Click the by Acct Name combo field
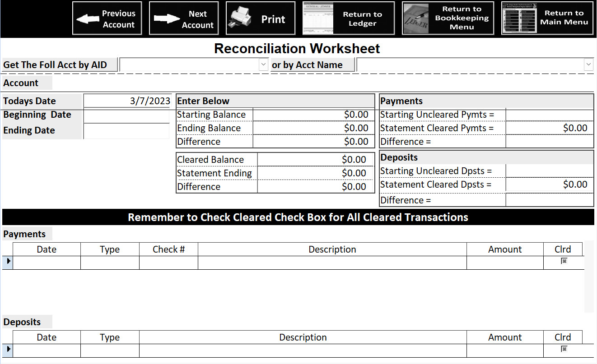Viewport: 597px width, 364px height. point(475,65)
